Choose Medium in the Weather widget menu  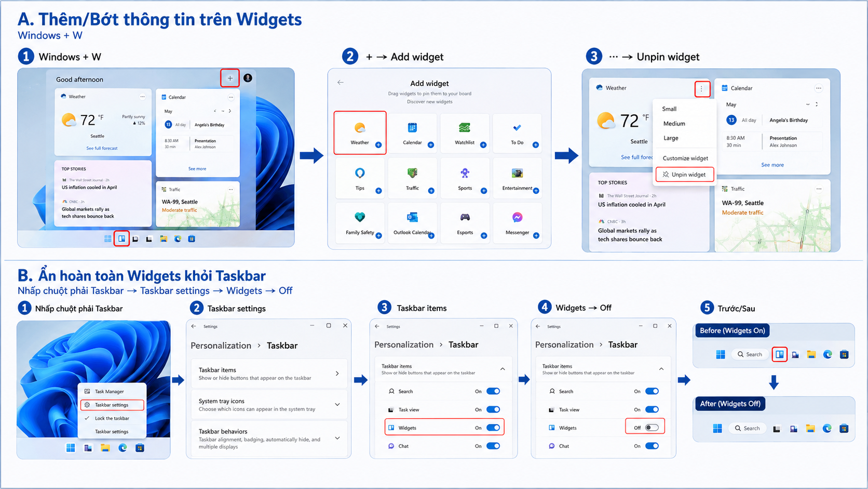tap(674, 124)
